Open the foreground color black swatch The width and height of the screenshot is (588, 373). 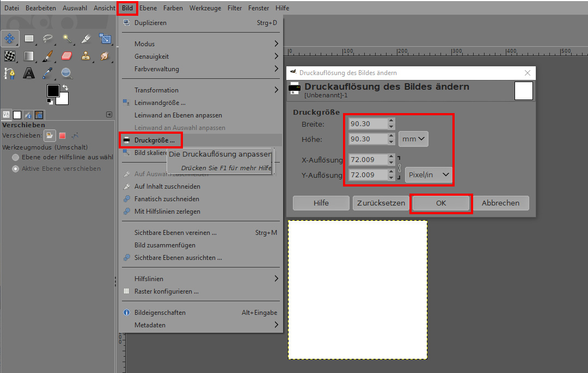point(53,90)
